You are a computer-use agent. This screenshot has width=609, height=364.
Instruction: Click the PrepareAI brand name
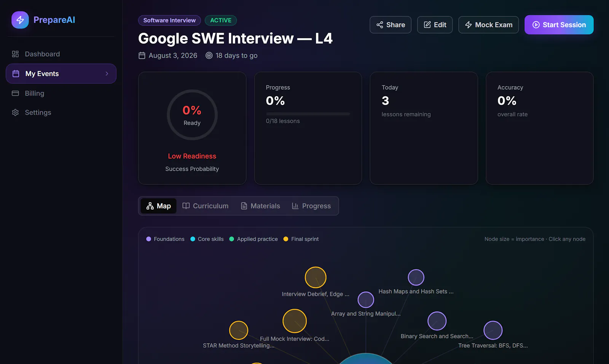coord(54,20)
